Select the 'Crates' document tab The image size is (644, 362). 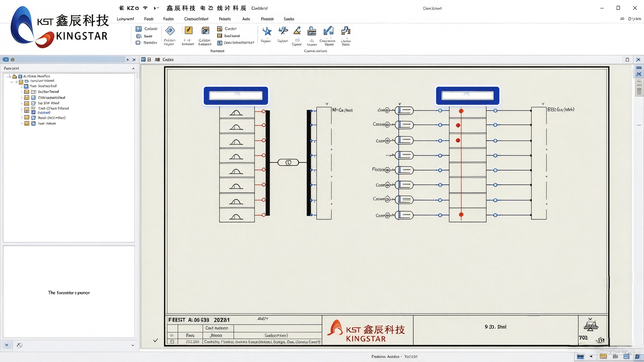168,59
